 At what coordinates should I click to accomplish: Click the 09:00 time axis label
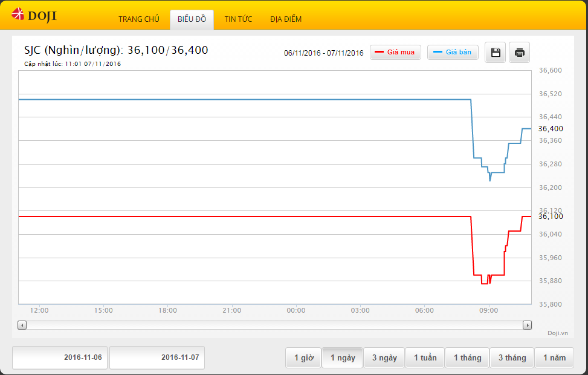tap(489, 310)
